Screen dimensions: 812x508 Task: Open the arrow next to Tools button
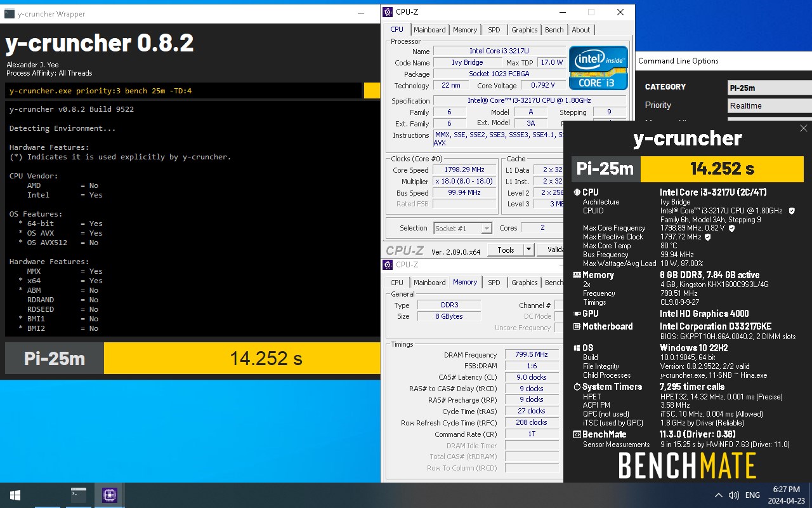[528, 250]
